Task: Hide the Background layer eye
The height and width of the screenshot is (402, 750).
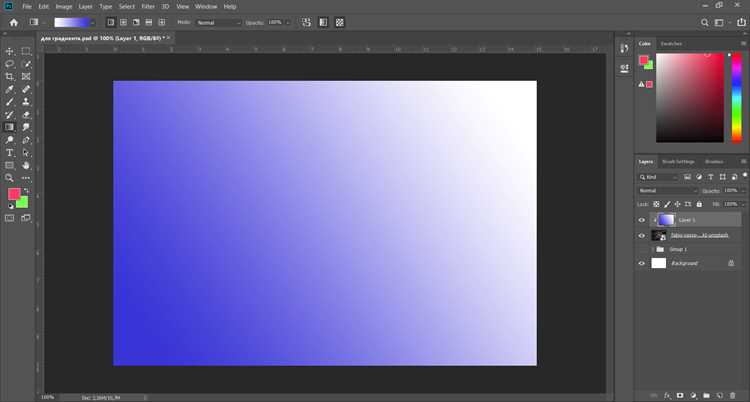Action: 642,263
